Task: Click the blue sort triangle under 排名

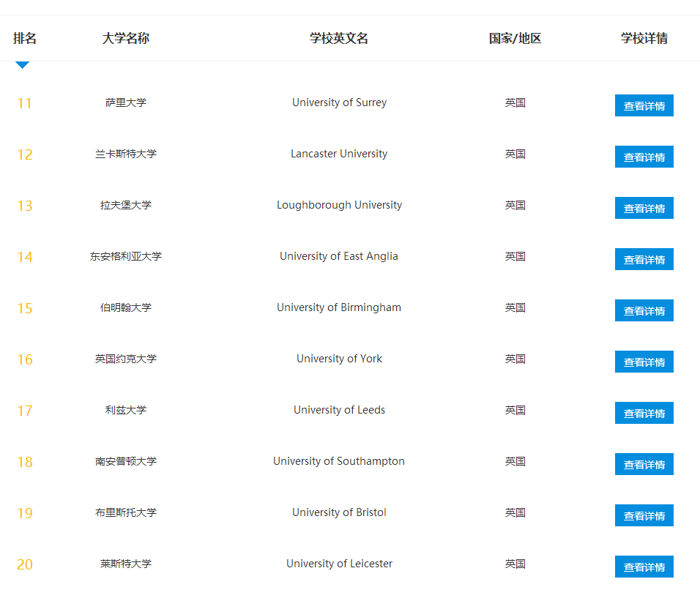Action: click(22, 64)
